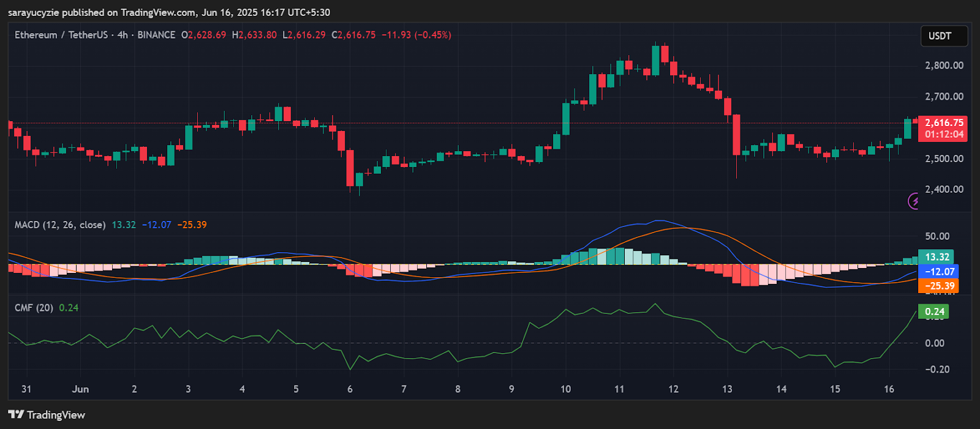Click the Jun label on the time axis

(x=80, y=389)
